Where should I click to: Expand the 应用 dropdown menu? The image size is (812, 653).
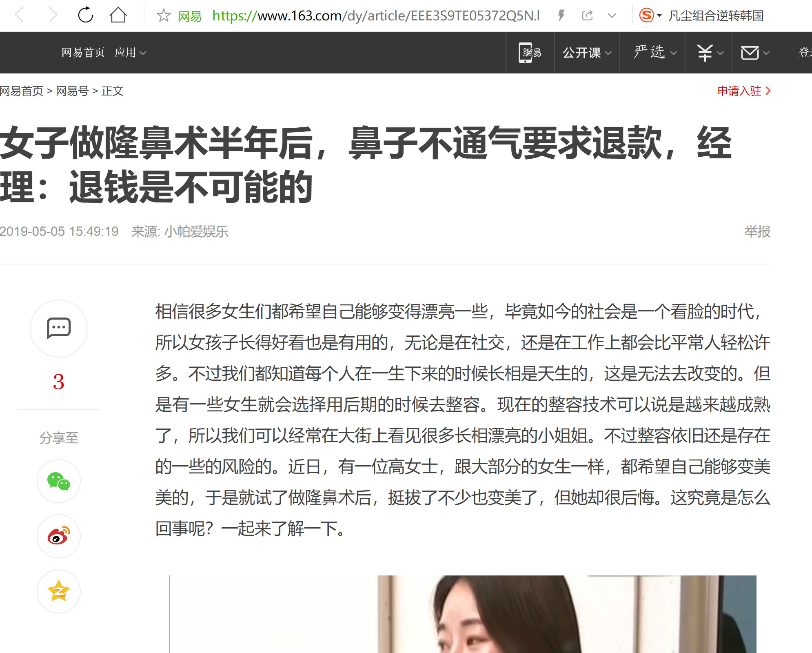point(130,53)
